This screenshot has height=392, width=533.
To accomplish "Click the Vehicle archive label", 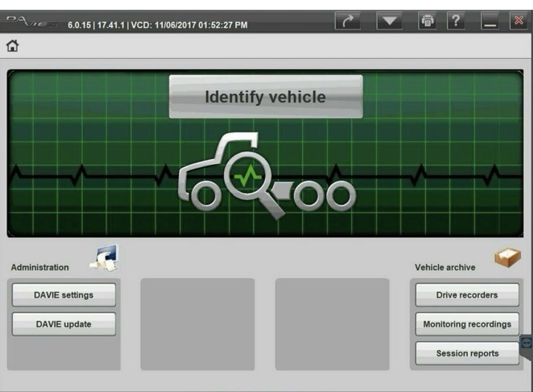I will click(x=445, y=267).
